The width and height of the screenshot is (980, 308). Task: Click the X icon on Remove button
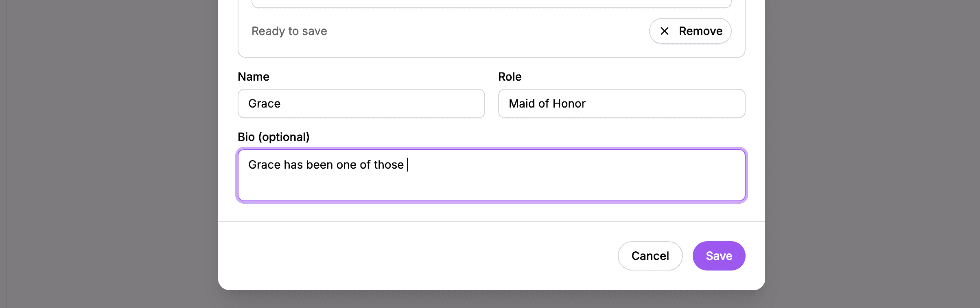point(665,31)
